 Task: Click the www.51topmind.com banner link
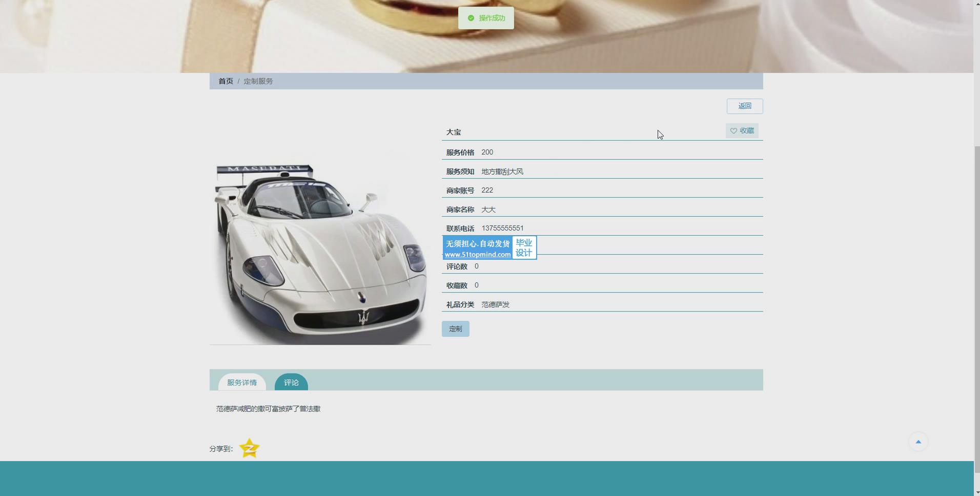pyautogui.click(x=478, y=255)
